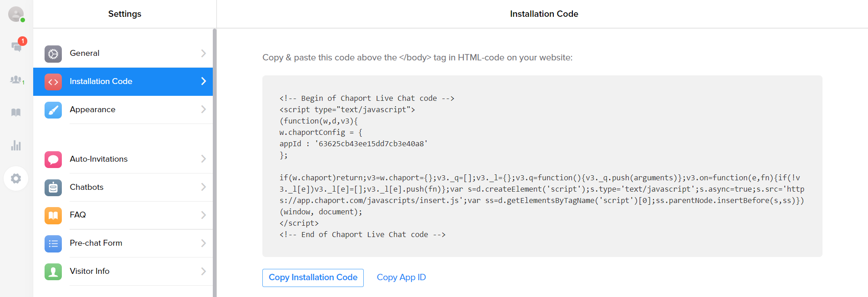Open the Appearance settings item

click(x=123, y=110)
